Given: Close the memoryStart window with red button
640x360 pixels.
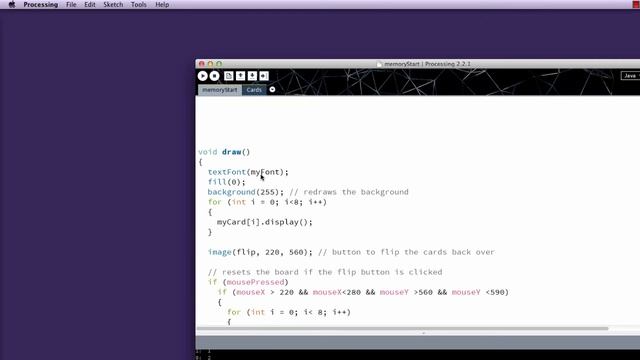Looking at the screenshot, I should click(x=202, y=64).
